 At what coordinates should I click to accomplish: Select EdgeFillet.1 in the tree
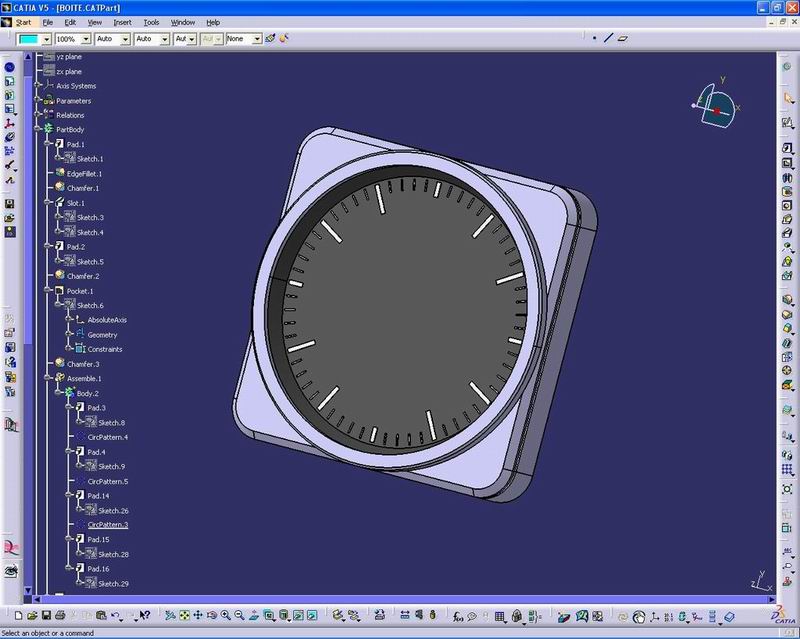pyautogui.click(x=84, y=174)
